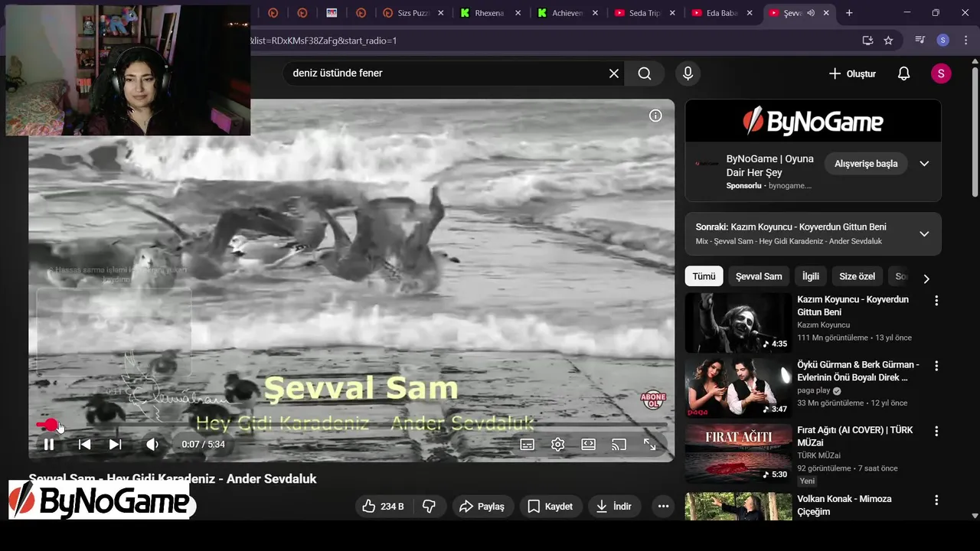Open video player settings gear
This screenshot has width=980, height=551.
[x=558, y=445]
